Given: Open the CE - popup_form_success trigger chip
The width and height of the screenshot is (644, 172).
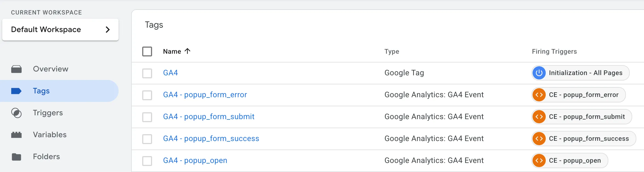Looking at the screenshot, I should [x=589, y=139].
